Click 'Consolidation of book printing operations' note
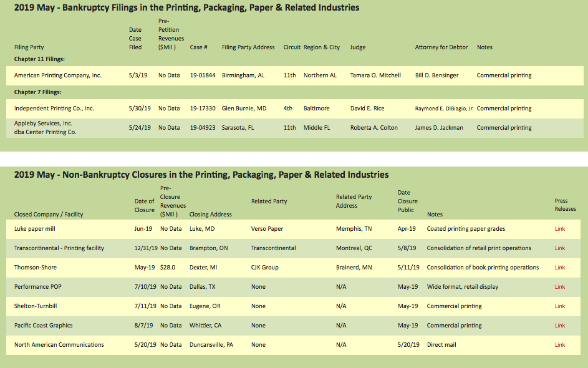588x368 pixels. click(x=483, y=268)
